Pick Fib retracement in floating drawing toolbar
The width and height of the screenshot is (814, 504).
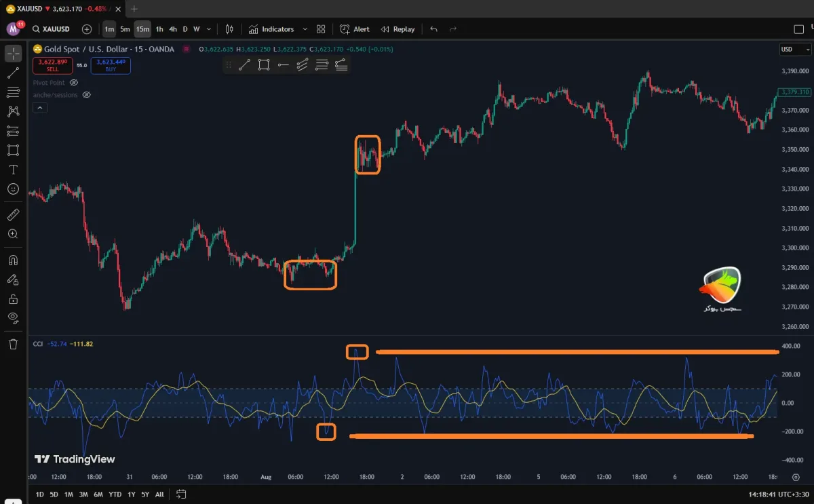(x=322, y=64)
